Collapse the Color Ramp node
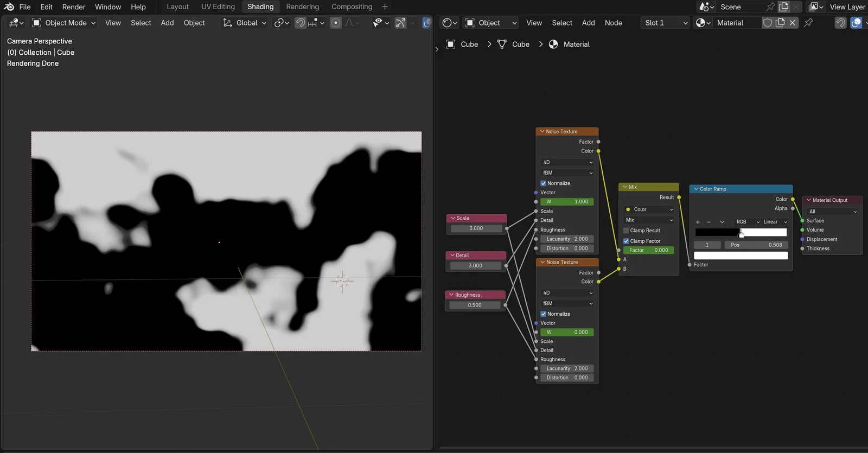This screenshot has width=868, height=453. click(696, 189)
